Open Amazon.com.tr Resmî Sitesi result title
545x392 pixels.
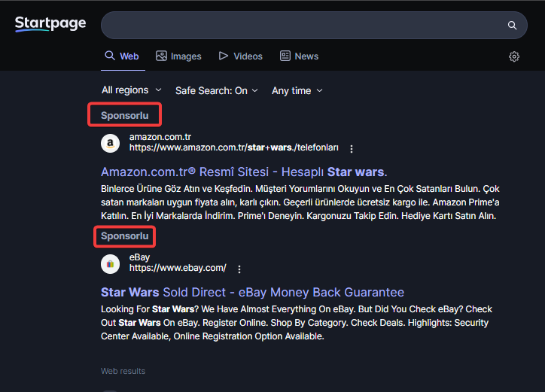(x=244, y=172)
